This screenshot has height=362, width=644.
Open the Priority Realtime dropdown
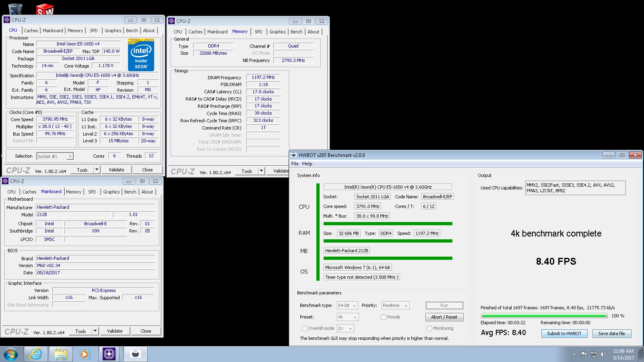coord(395,306)
